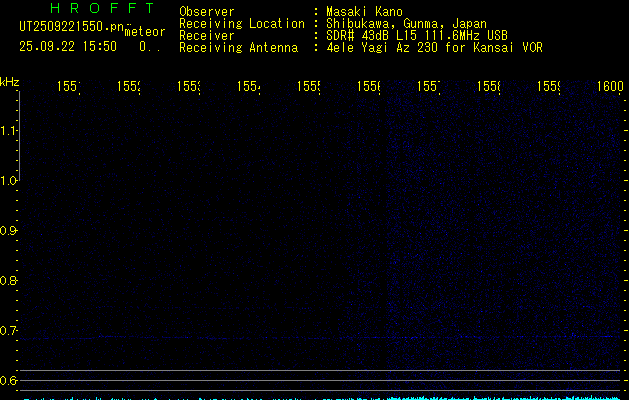Click the 0.7 kHz axis tick label
629x400 pixels.
tap(8, 331)
